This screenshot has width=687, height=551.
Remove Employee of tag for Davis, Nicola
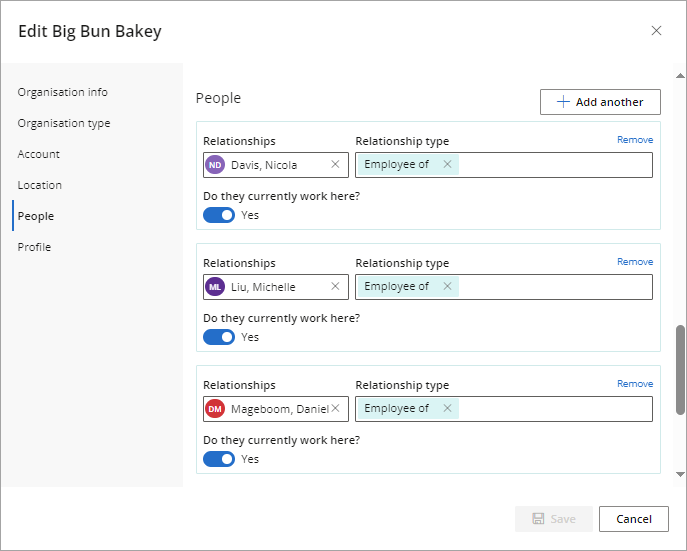point(447,164)
